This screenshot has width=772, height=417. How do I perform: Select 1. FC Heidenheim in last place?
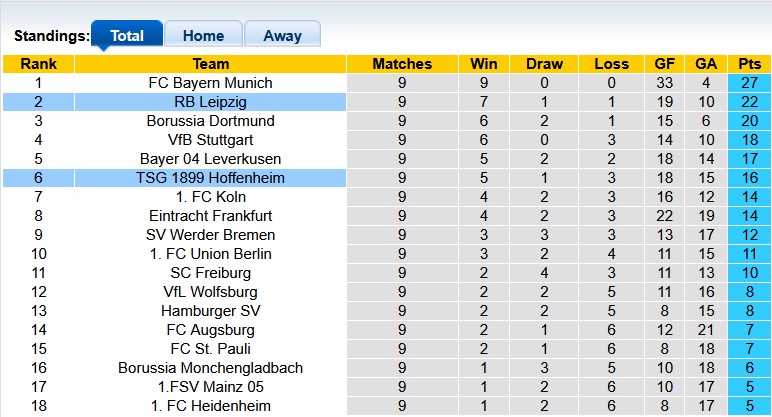210,406
